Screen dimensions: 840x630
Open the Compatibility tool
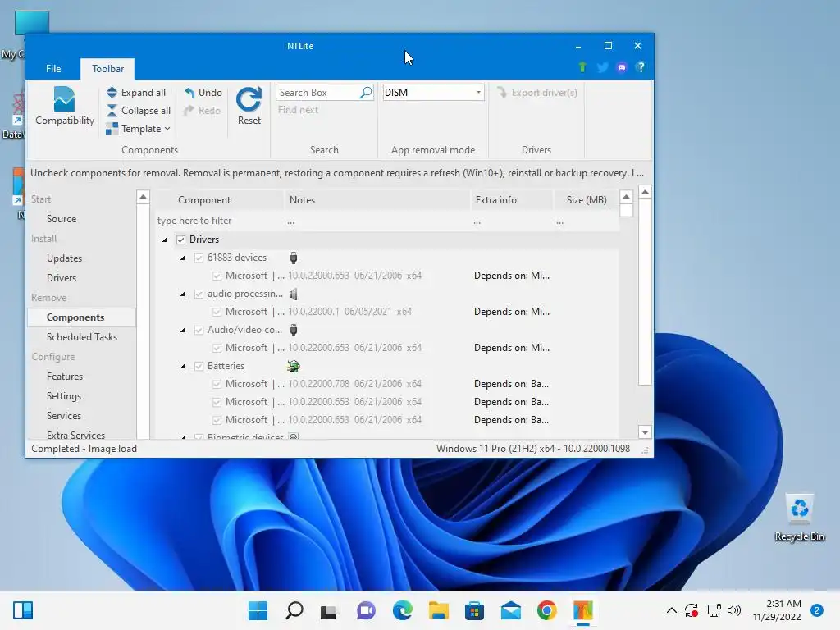pos(64,106)
